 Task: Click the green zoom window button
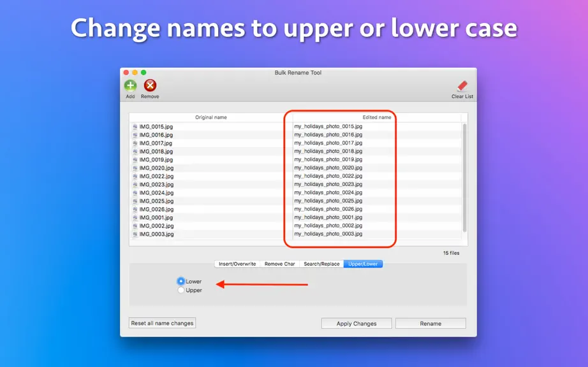tap(143, 72)
